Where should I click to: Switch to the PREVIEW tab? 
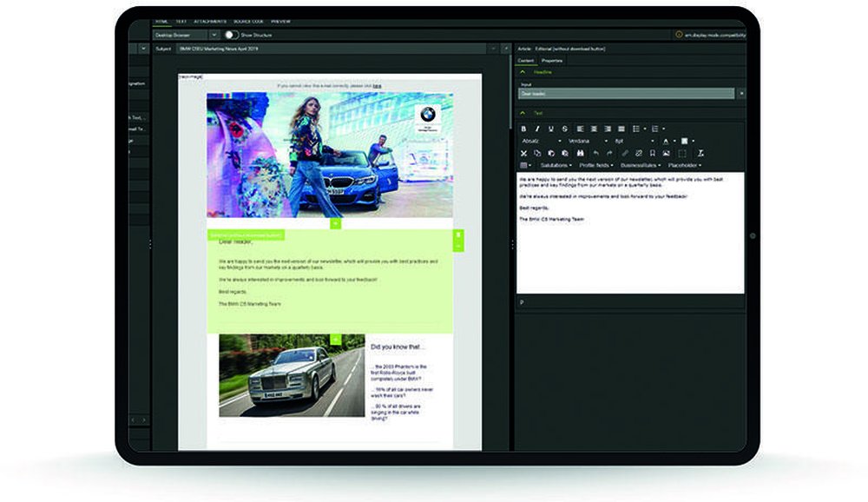point(280,21)
